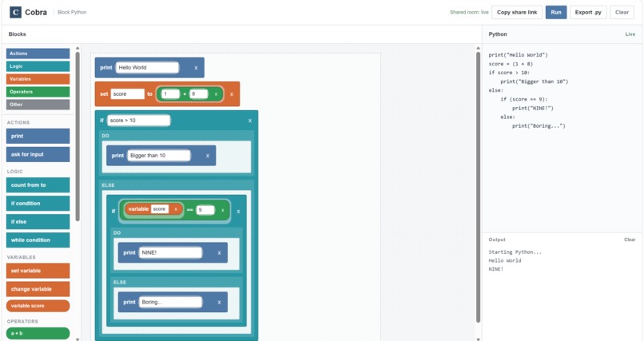Pick the variable score chip in palette
644x341 pixels.
[x=38, y=306]
